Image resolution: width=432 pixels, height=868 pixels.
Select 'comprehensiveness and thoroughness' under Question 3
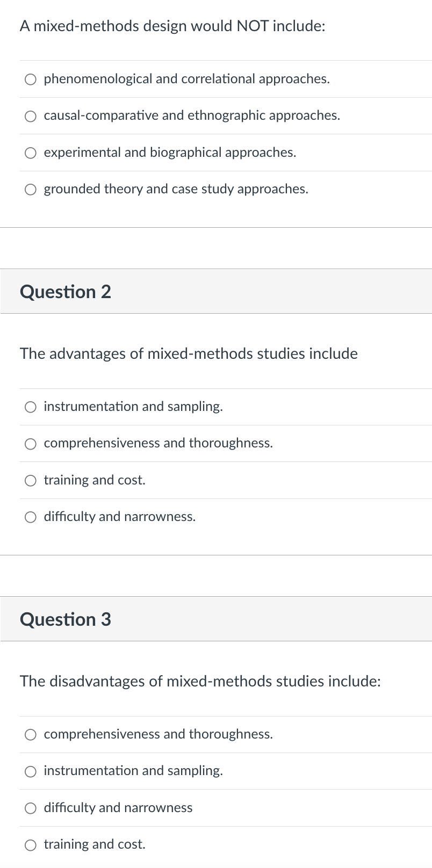coord(30,735)
